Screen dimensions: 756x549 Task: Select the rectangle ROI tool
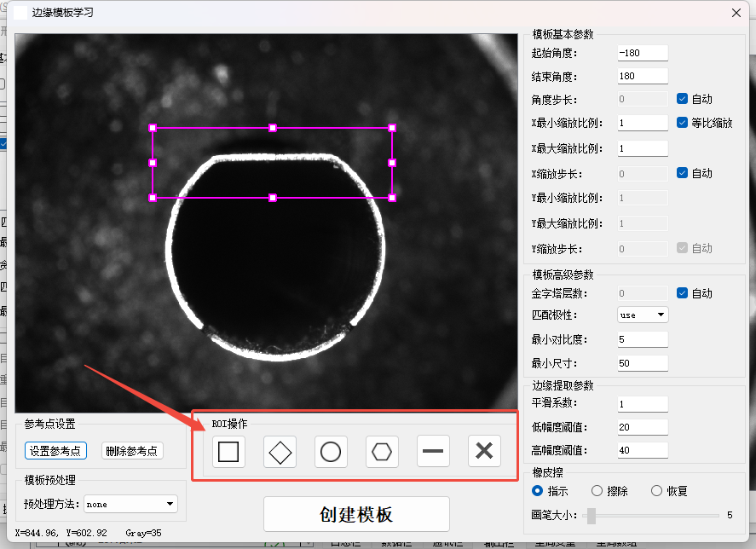pos(228,451)
